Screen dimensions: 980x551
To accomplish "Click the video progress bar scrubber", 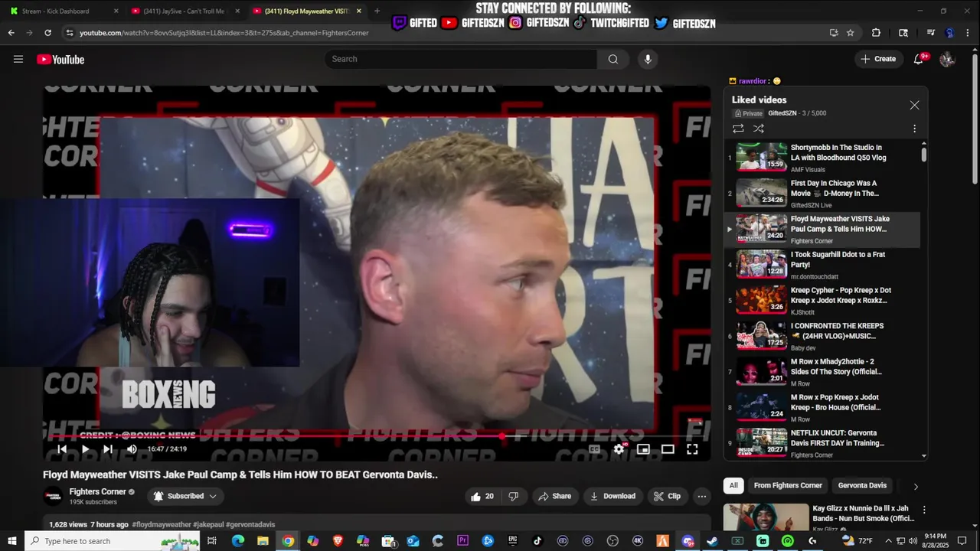I will (x=501, y=436).
